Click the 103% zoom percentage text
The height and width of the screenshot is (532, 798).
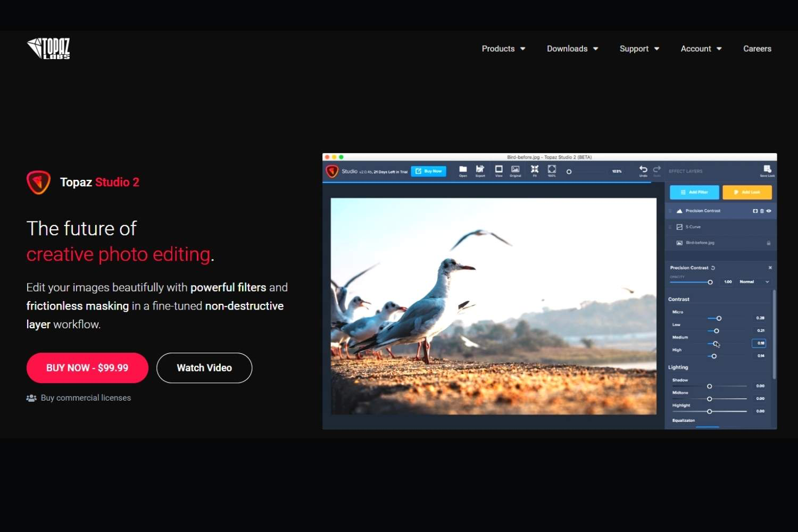(x=617, y=171)
